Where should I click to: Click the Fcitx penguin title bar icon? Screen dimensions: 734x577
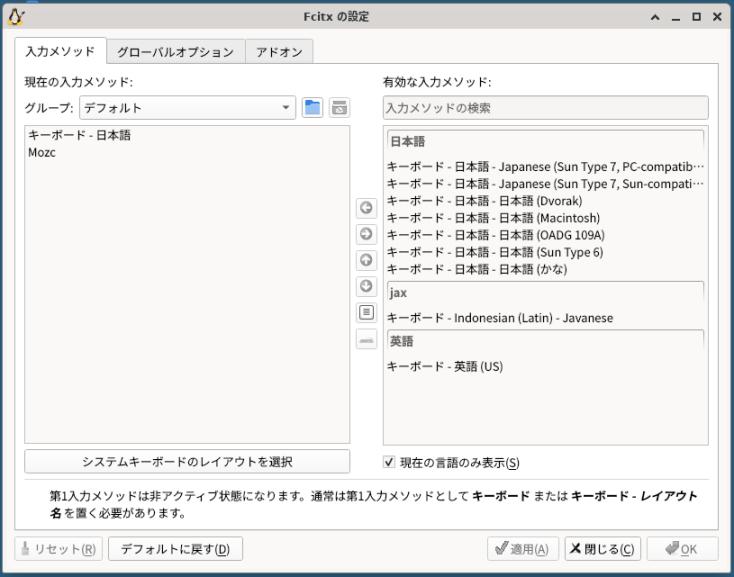pos(16,17)
